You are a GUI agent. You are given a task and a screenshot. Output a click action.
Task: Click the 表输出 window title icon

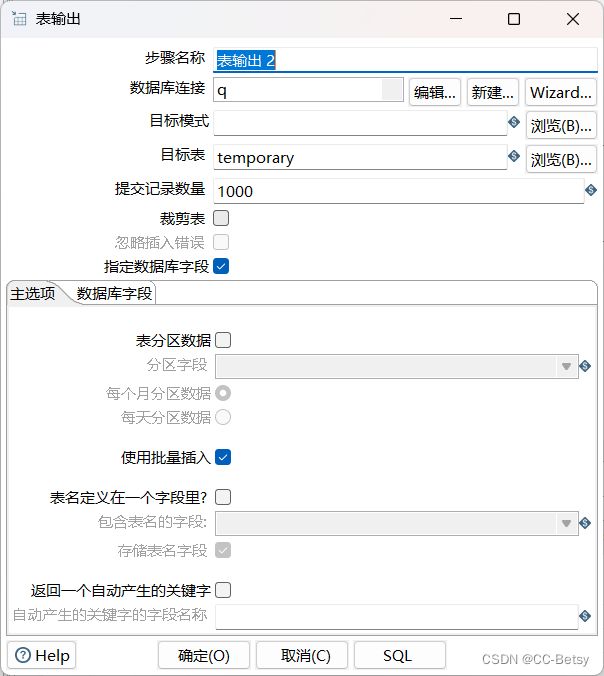19,19
